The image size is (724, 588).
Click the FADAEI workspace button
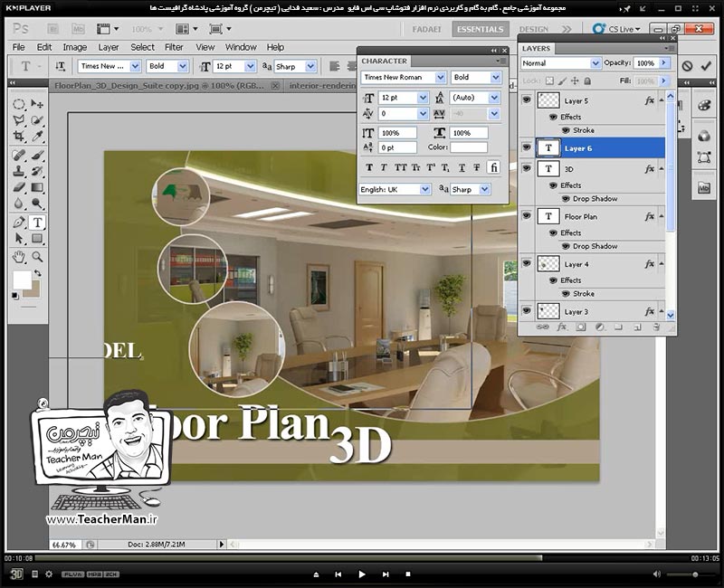[x=426, y=29]
